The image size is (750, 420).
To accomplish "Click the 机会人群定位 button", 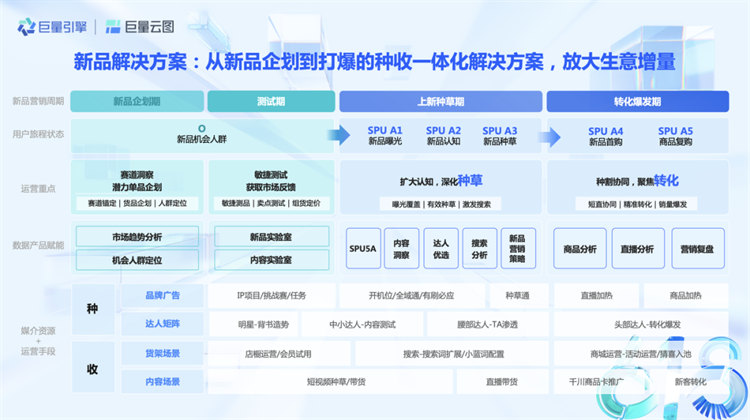I will pos(137,259).
